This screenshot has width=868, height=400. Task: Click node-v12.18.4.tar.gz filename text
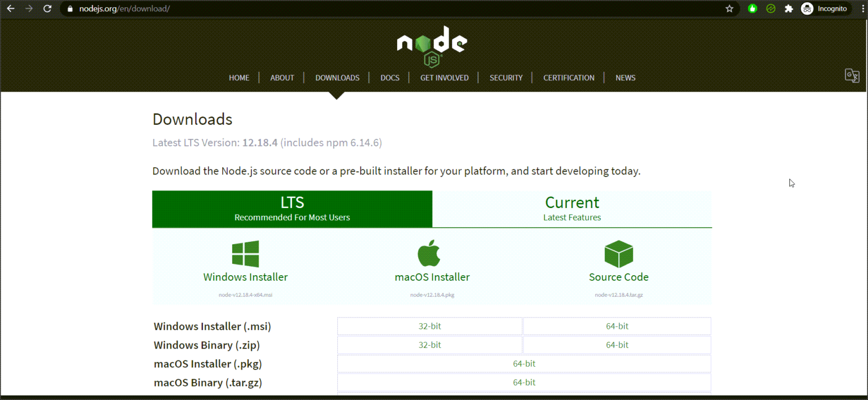pos(619,295)
